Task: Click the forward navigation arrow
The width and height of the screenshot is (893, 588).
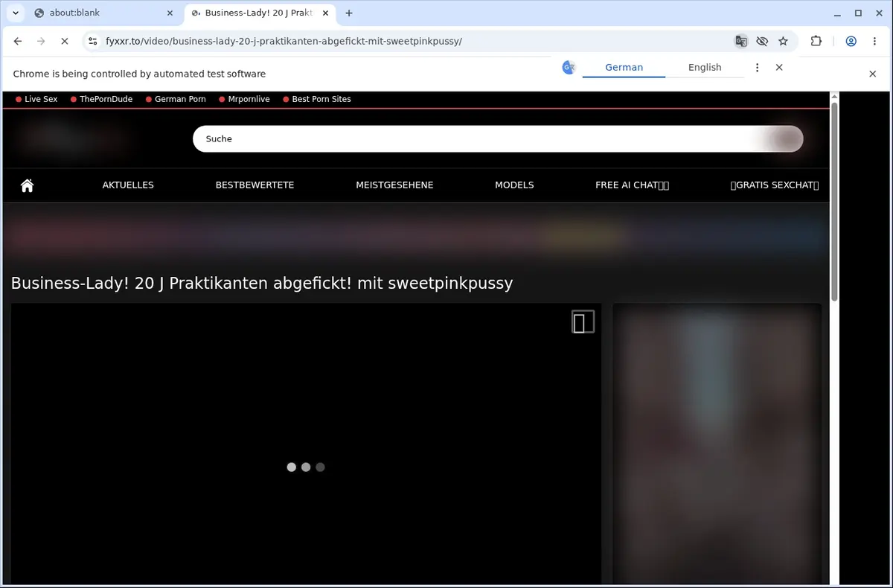Action: coord(41,41)
